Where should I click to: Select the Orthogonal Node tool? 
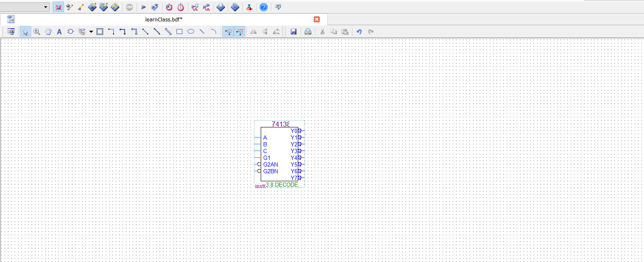point(111,32)
